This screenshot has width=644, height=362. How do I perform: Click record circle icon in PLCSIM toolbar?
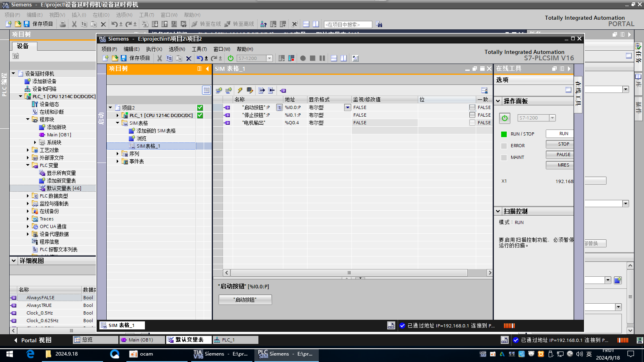coord(303,58)
